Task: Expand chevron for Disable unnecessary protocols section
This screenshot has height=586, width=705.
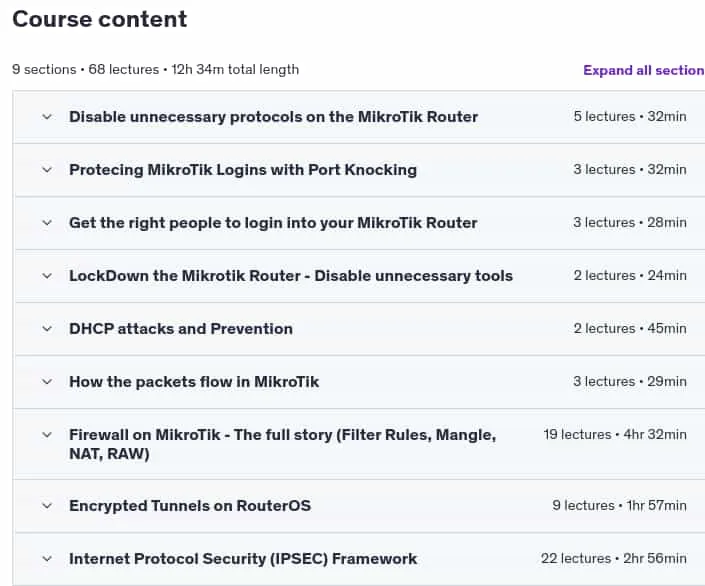Action: coord(47,117)
